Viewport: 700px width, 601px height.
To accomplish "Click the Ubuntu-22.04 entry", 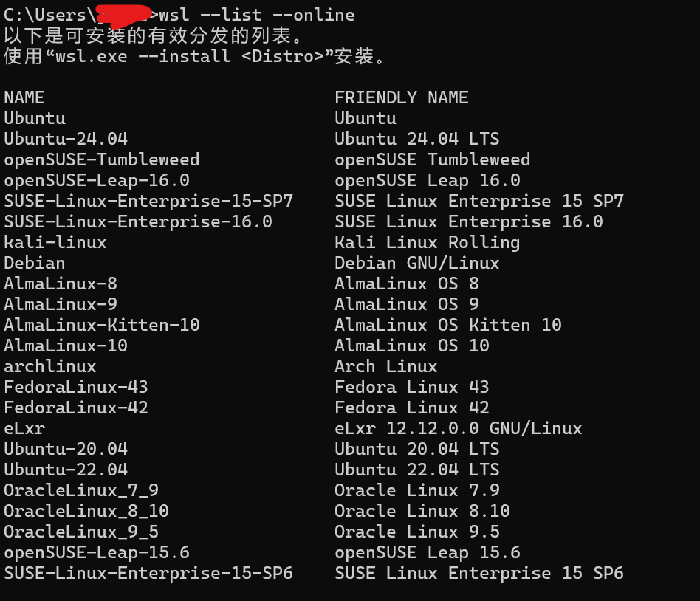I will pyautogui.click(x=66, y=470).
